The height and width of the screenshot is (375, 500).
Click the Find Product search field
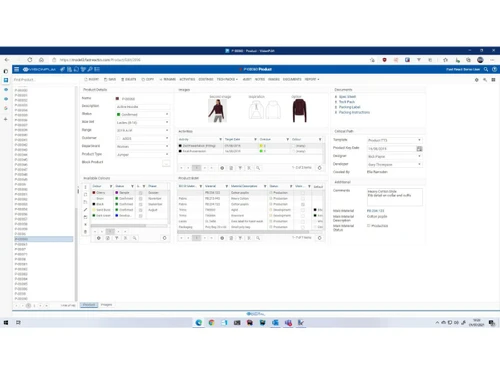[43, 80]
